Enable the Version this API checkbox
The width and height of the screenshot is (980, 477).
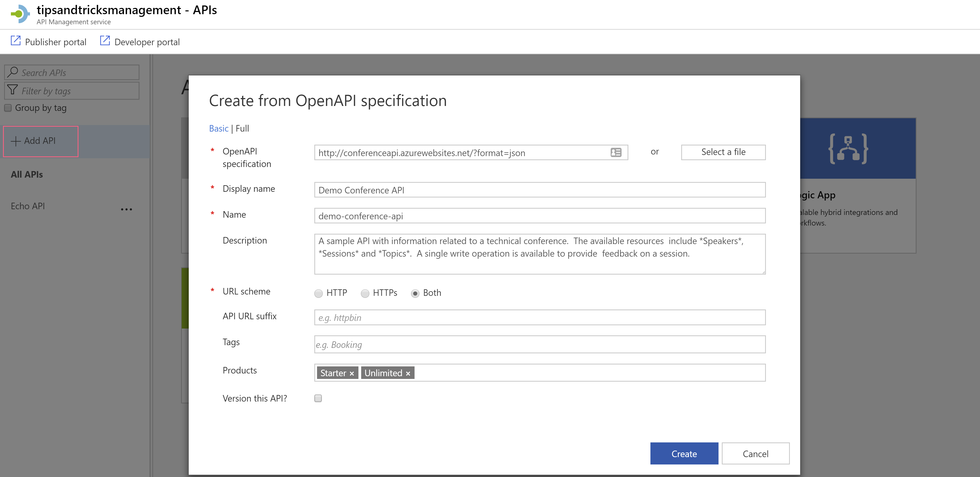[x=318, y=398]
